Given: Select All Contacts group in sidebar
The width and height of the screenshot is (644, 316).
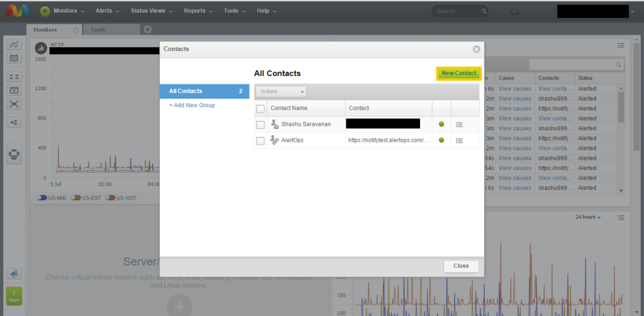Looking at the screenshot, I should (204, 91).
